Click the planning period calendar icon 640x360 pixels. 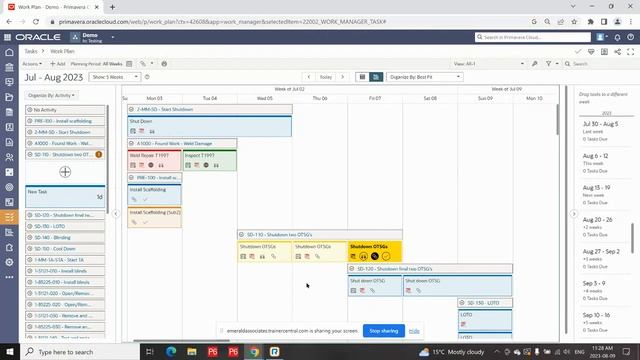[129, 64]
